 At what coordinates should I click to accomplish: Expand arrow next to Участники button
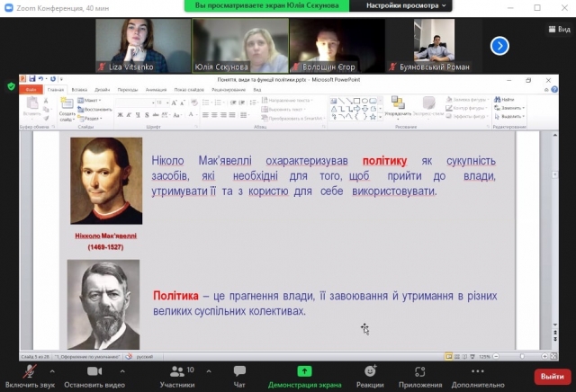202,370
